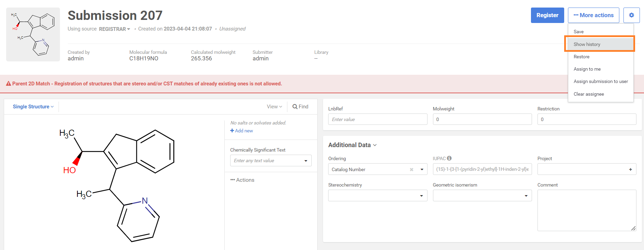Select Clear assignee menu entry
Screen dimensions: 644x250
pyautogui.click(x=589, y=94)
